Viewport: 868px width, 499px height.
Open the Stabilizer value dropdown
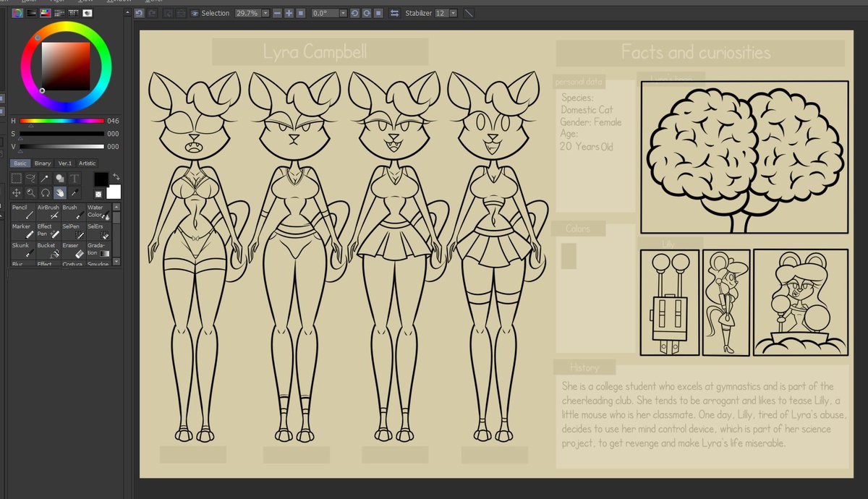454,13
